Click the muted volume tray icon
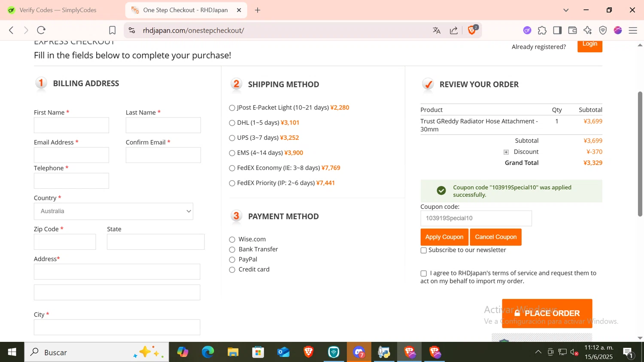Screen dimensions: 644x362 click(574, 352)
